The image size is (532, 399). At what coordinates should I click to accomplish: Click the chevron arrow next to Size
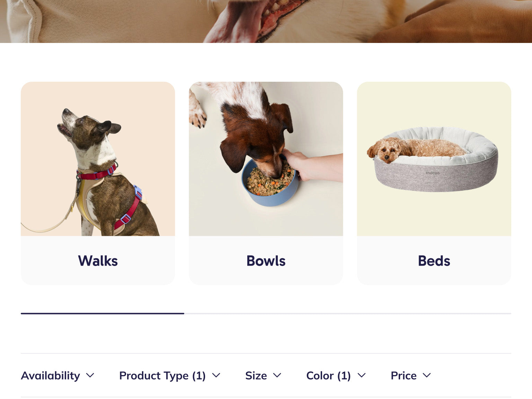[277, 375]
